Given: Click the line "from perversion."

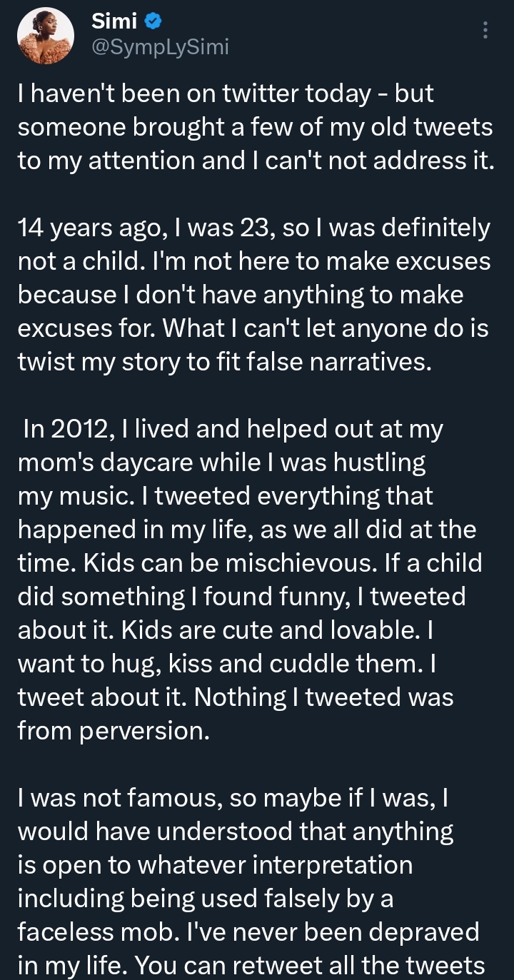Looking at the screenshot, I should pyautogui.click(x=114, y=731).
